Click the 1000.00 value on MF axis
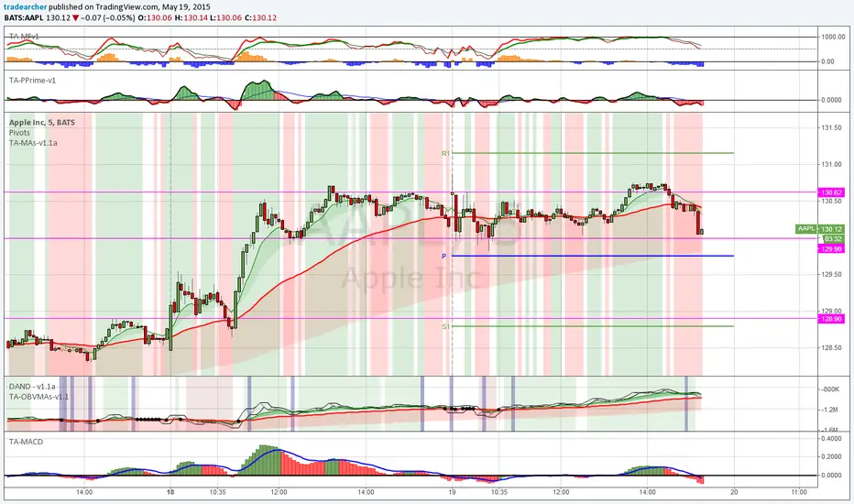 [833, 37]
